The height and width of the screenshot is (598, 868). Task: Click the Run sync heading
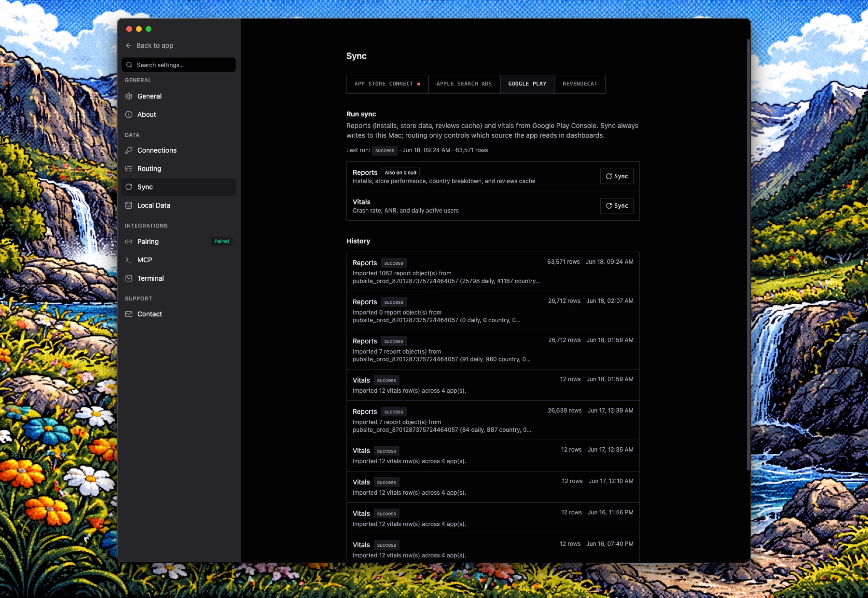pyautogui.click(x=361, y=114)
